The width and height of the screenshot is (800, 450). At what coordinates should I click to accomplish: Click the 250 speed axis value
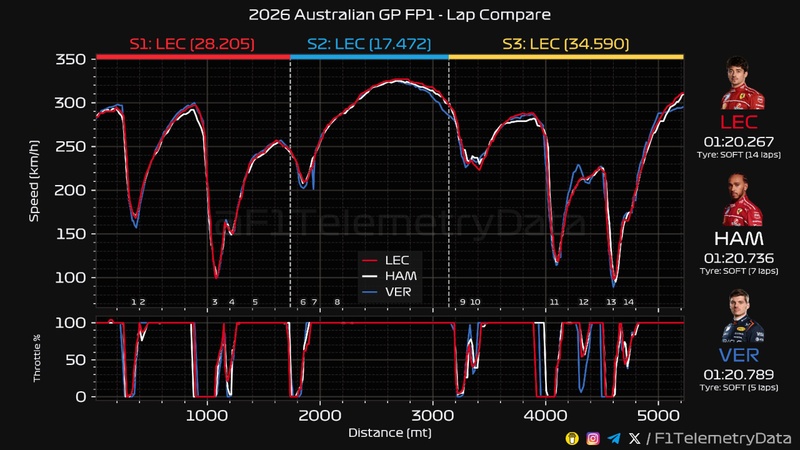(70, 146)
